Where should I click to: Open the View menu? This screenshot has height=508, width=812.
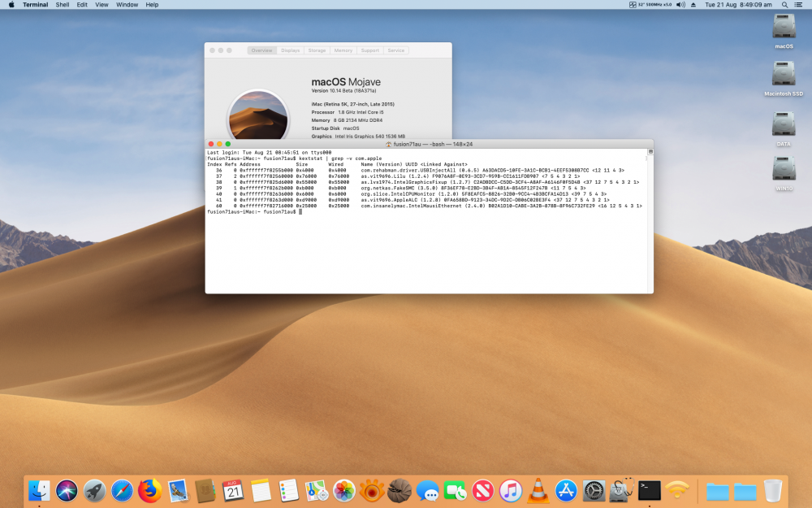coord(101,5)
